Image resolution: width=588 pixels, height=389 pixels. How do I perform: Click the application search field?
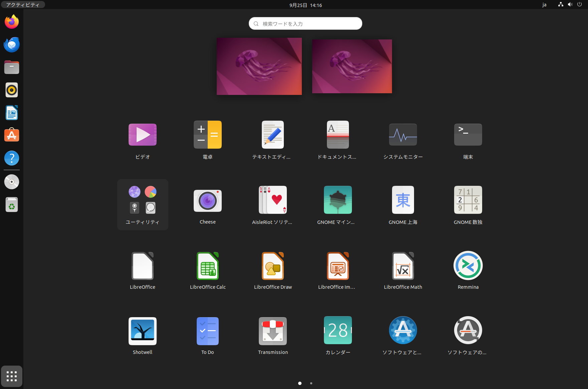pos(305,24)
